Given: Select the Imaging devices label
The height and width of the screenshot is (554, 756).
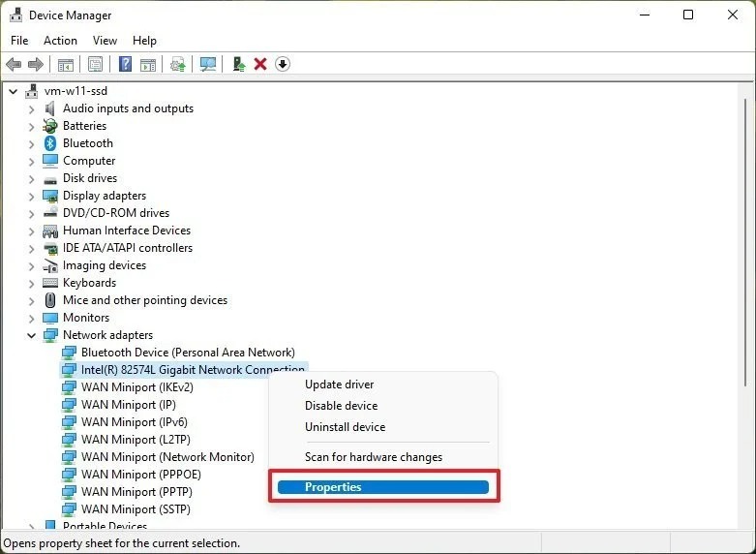Looking at the screenshot, I should [x=105, y=265].
